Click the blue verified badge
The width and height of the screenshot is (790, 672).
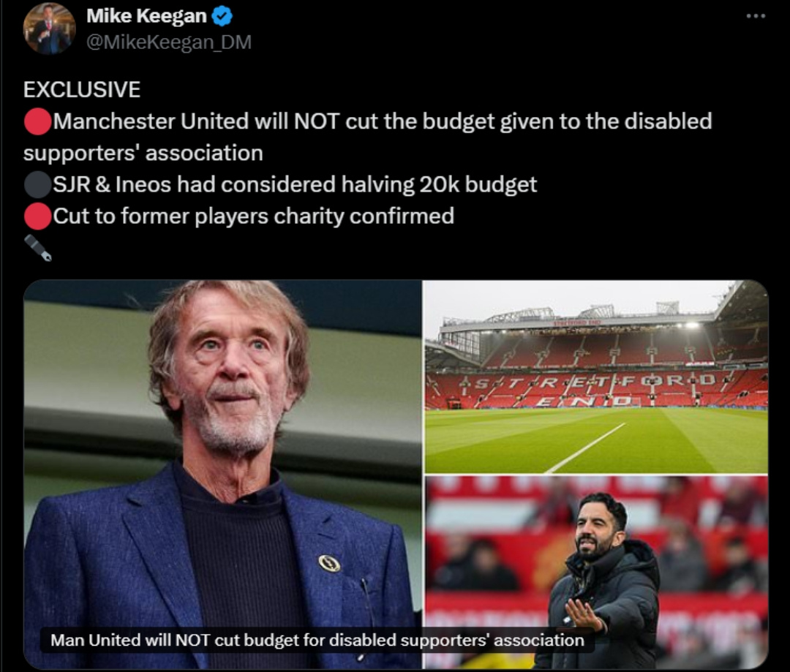coord(222,17)
